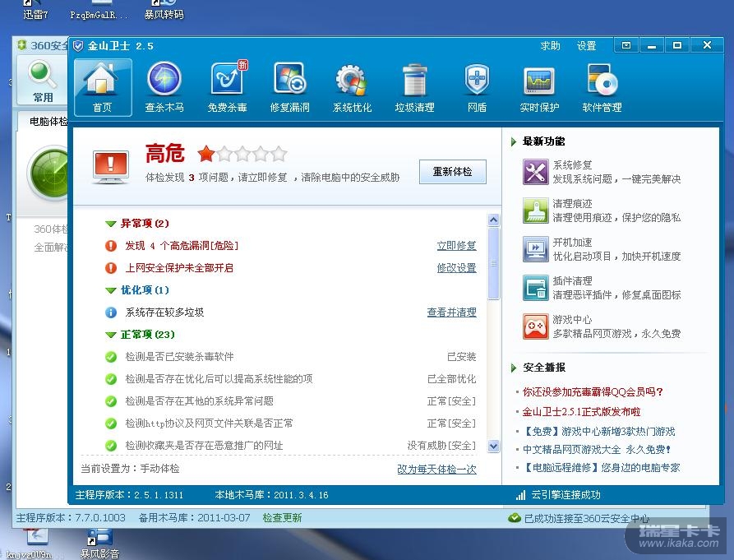734x560 pixels.
Task: Open the 求助 menu
Action: [x=550, y=46]
